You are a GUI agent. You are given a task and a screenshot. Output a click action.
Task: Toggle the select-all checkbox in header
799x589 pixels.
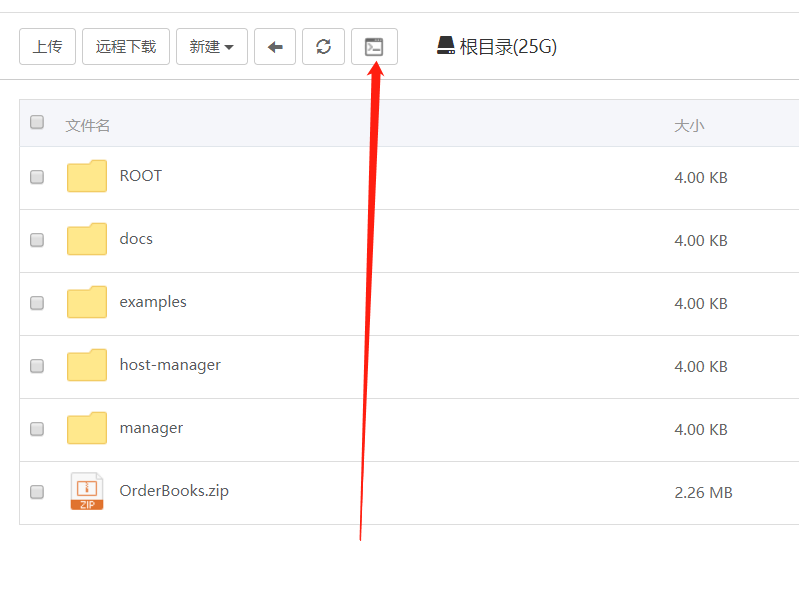[x=37, y=123]
